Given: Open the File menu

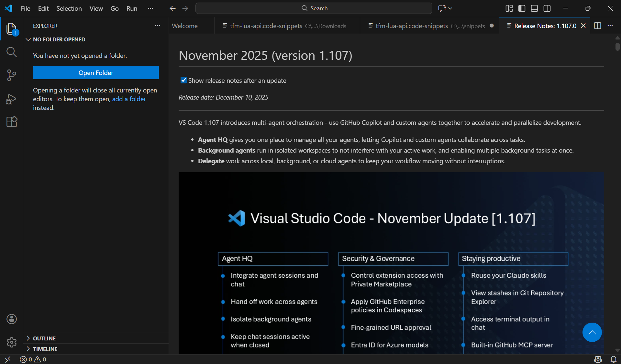Looking at the screenshot, I should coord(26,8).
